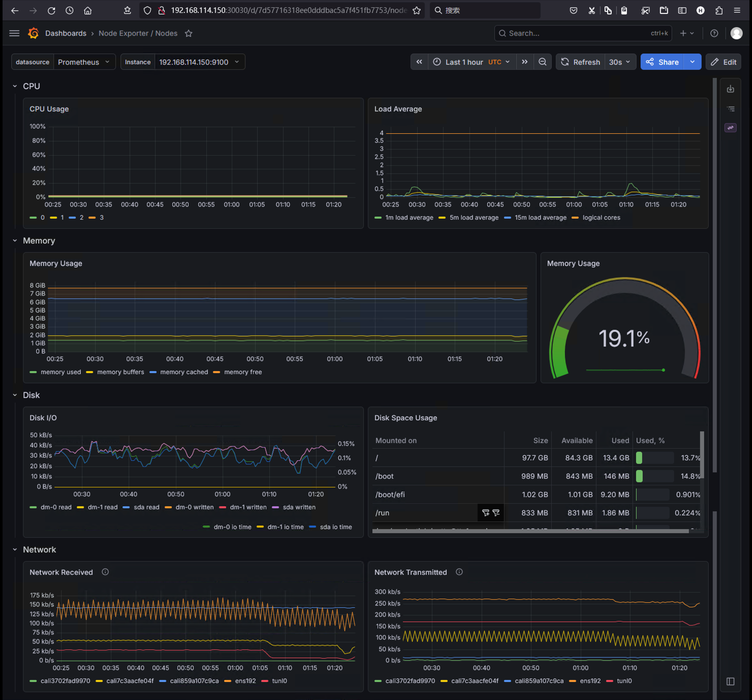Viewport: 752px width, 700px height.
Task: Open the Grafana hamburger menu
Action: coord(14,33)
